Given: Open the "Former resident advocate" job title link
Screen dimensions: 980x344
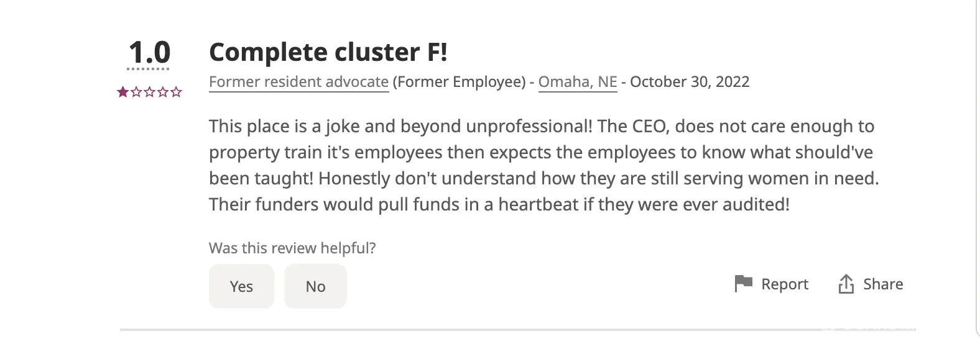Looking at the screenshot, I should point(298,82).
